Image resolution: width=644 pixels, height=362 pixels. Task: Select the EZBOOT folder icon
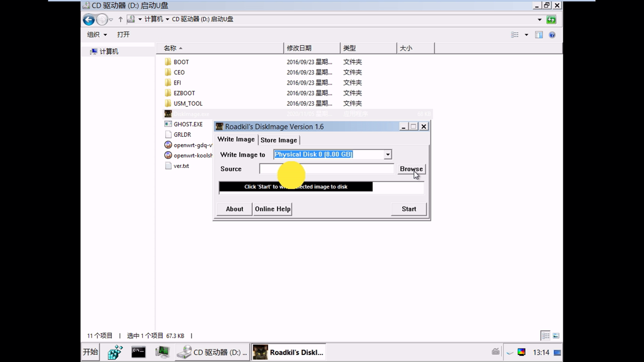[x=168, y=93]
